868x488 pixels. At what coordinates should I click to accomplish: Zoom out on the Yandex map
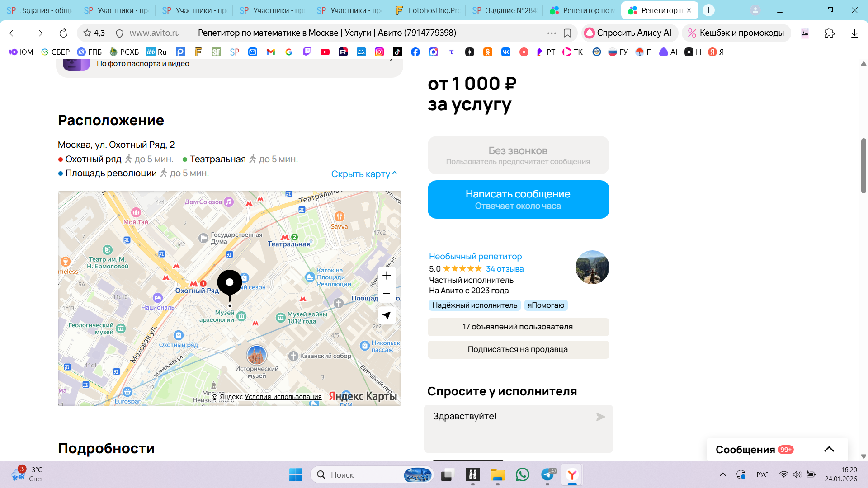pyautogui.click(x=387, y=294)
